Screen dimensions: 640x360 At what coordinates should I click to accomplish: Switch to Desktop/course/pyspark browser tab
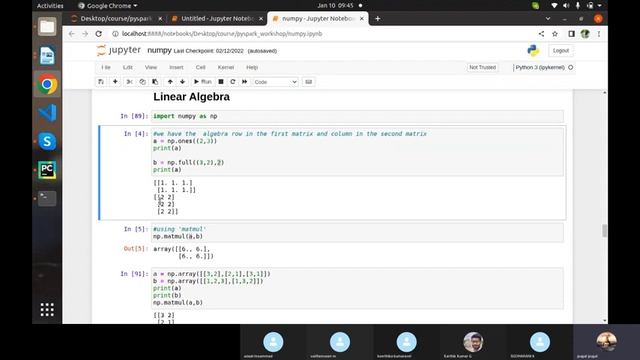[x=116, y=18]
